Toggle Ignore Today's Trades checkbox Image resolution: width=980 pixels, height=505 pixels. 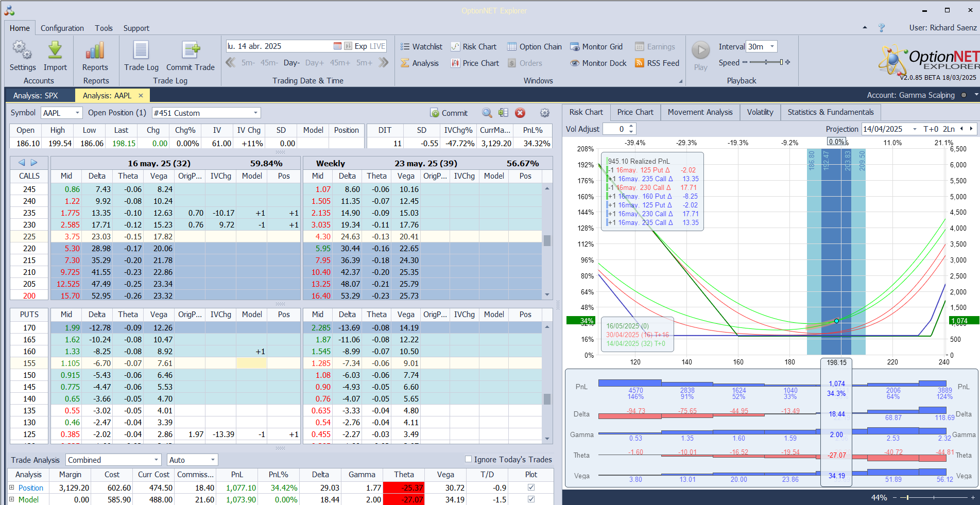coord(468,459)
